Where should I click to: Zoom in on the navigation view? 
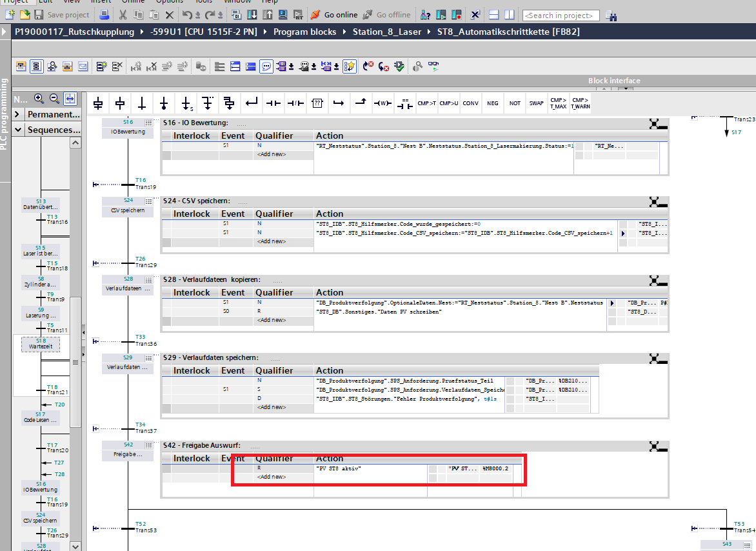39,99
